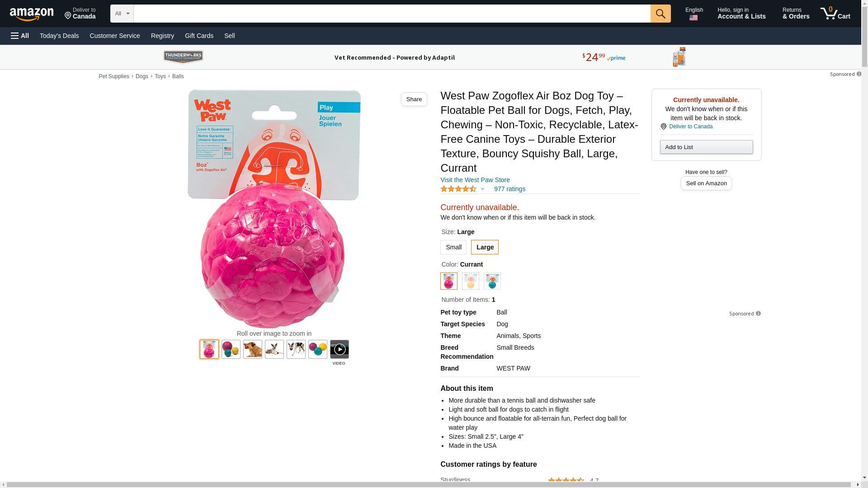This screenshot has width=868, height=488.
Task: Click inside the Amazon search field
Action: [392, 14]
